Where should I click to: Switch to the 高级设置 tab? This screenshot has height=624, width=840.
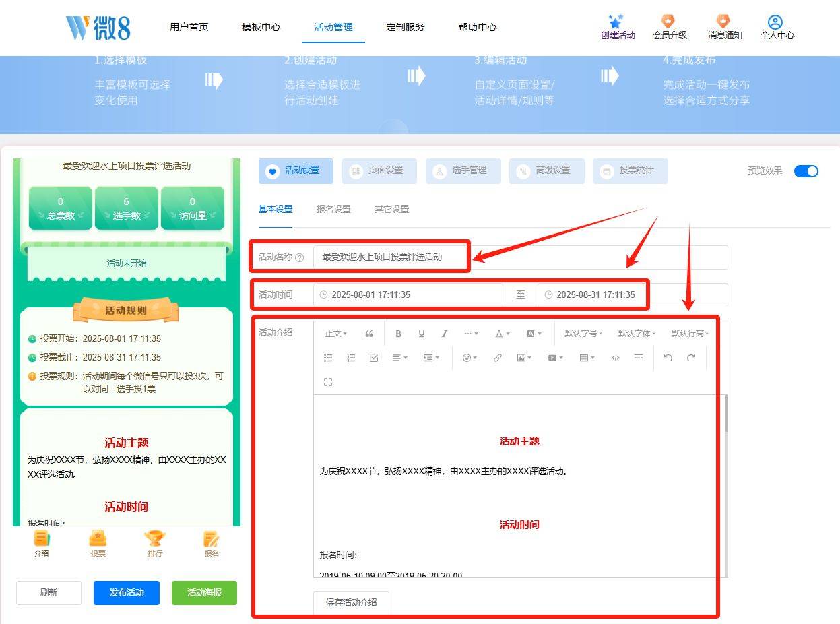pos(546,171)
